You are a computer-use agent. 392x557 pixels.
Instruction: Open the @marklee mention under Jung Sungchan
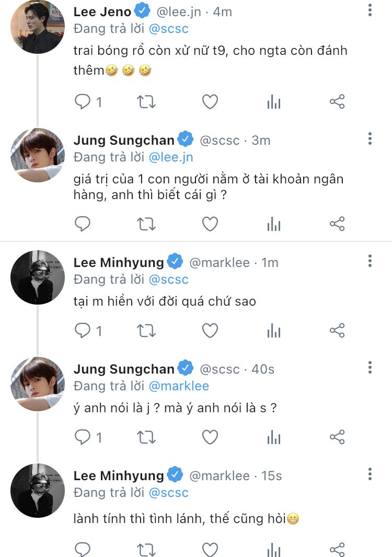[179, 386]
